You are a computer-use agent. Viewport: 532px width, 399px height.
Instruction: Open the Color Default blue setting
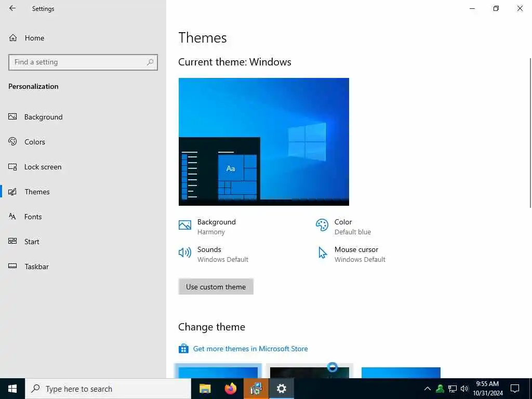point(343,227)
